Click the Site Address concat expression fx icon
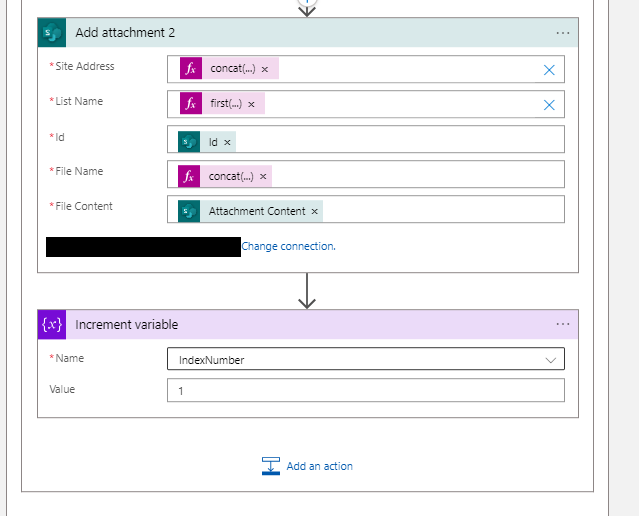This screenshot has width=639, height=516. [x=191, y=68]
